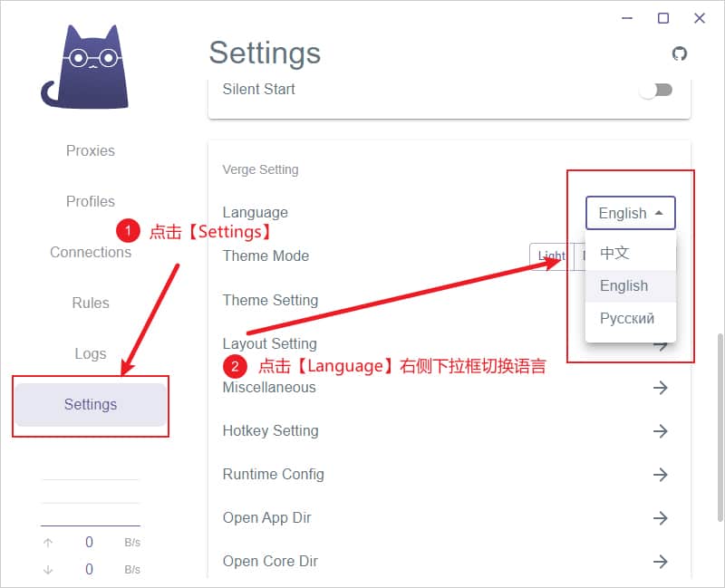
Task: Click the Open App Dir arrow icon
Action: 661,518
